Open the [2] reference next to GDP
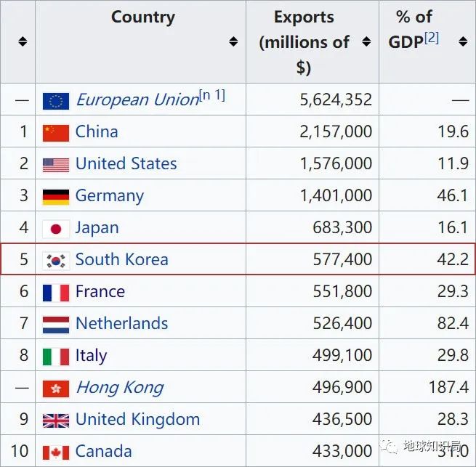Screen dimensions: 476x467 point(432,38)
